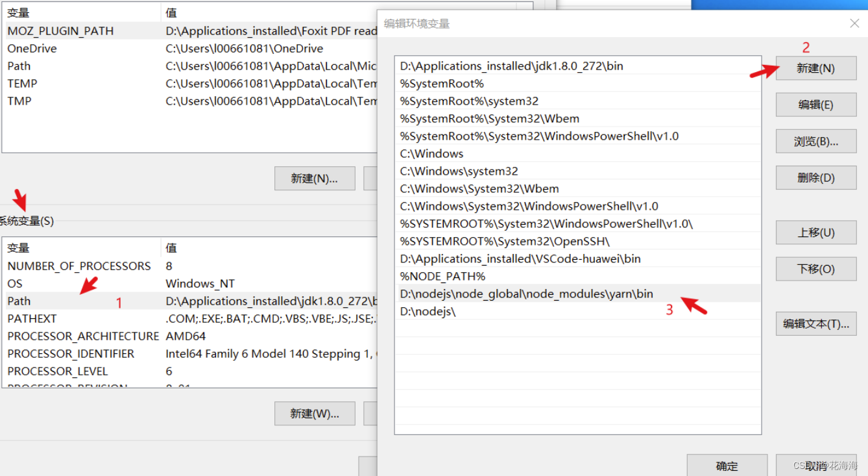Image resolution: width=868 pixels, height=476 pixels.
Task: Click 编辑文本(T)... button
Action: [816, 323]
